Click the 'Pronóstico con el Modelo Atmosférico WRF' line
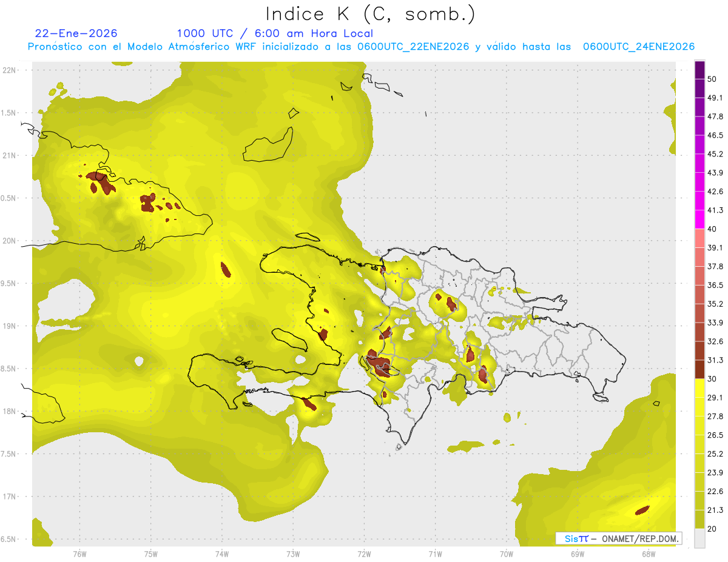This screenshot has height=562, width=728. 361,47
